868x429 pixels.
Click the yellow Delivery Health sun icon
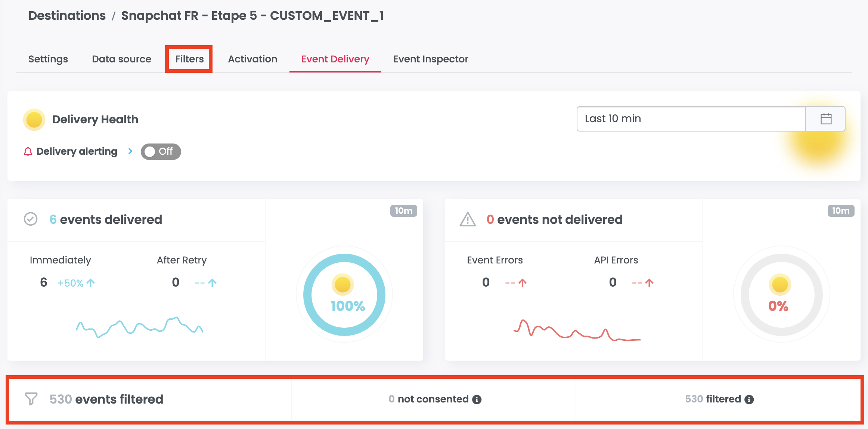34,120
